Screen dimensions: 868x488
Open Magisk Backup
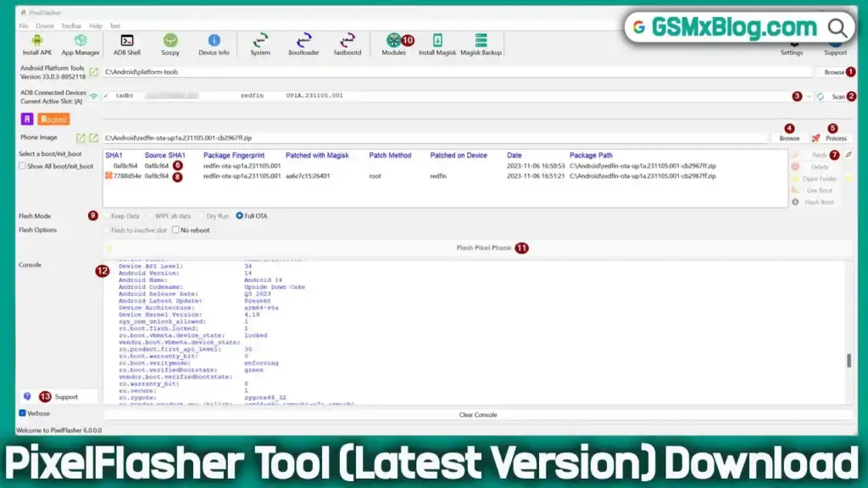point(481,44)
